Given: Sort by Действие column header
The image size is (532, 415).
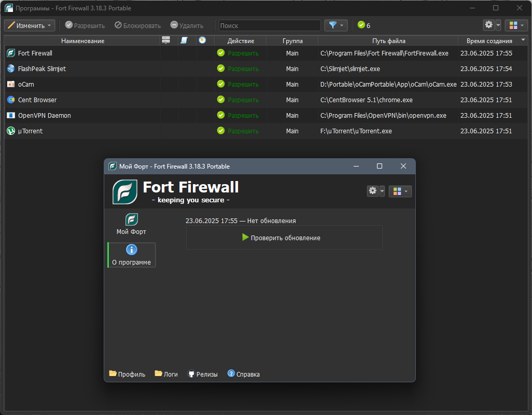Looking at the screenshot, I should click(x=241, y=40).
